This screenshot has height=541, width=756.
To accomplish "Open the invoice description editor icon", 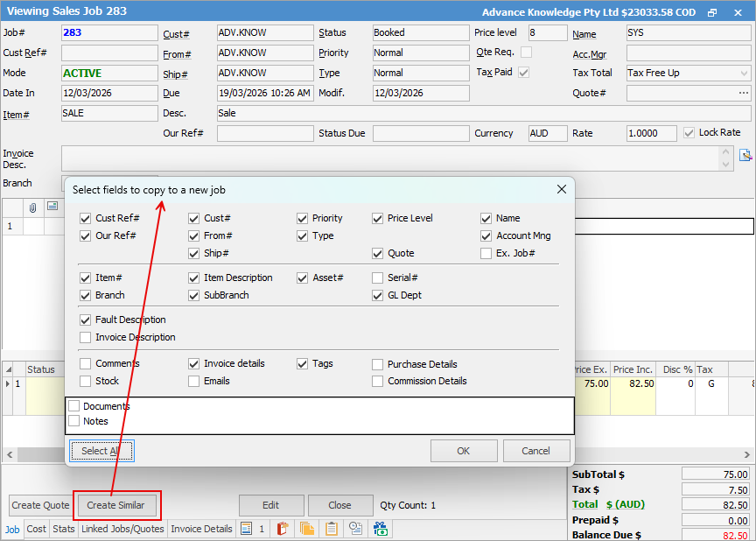I will [x=745, y=155].
